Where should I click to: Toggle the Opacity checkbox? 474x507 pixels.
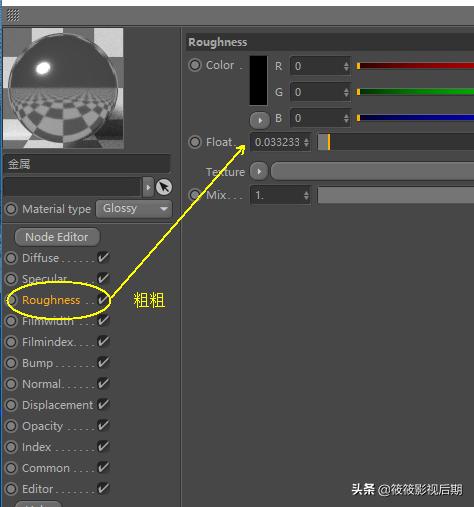tap(103, 425)
